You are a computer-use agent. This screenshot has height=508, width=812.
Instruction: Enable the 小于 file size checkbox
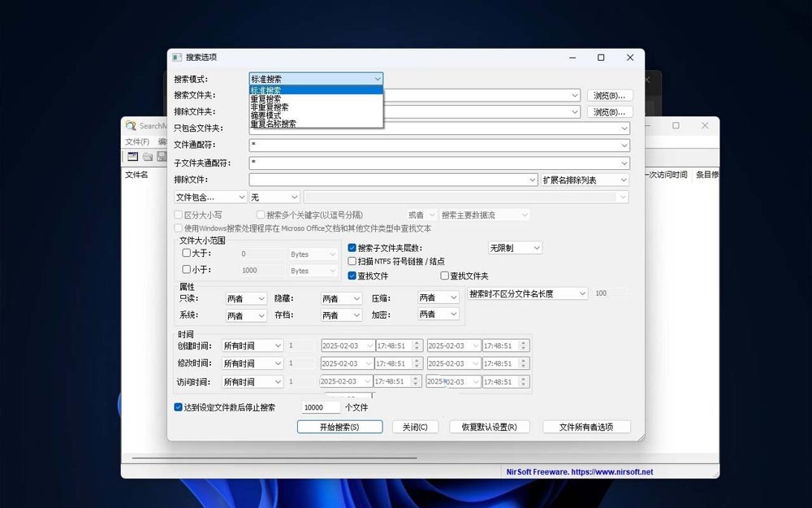click(187, 269)
